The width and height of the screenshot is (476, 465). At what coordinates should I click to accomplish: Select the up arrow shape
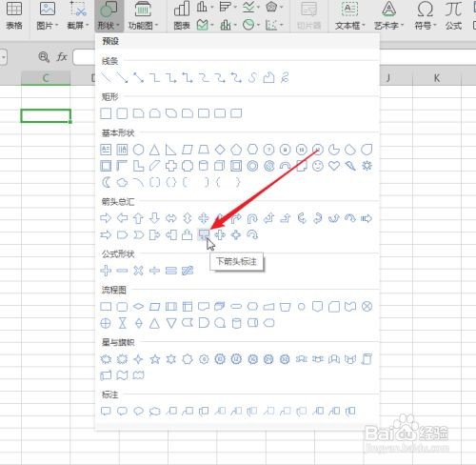pos(138,218)
